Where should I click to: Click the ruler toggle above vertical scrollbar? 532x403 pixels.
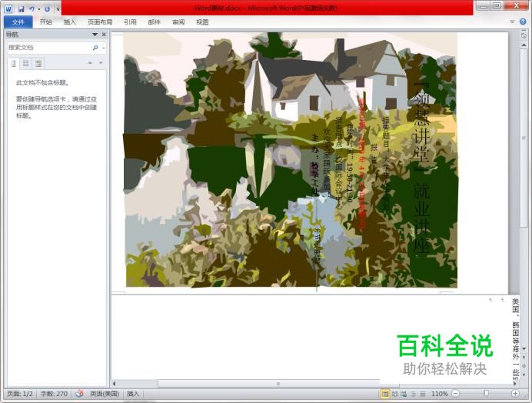tap(524, 35)
